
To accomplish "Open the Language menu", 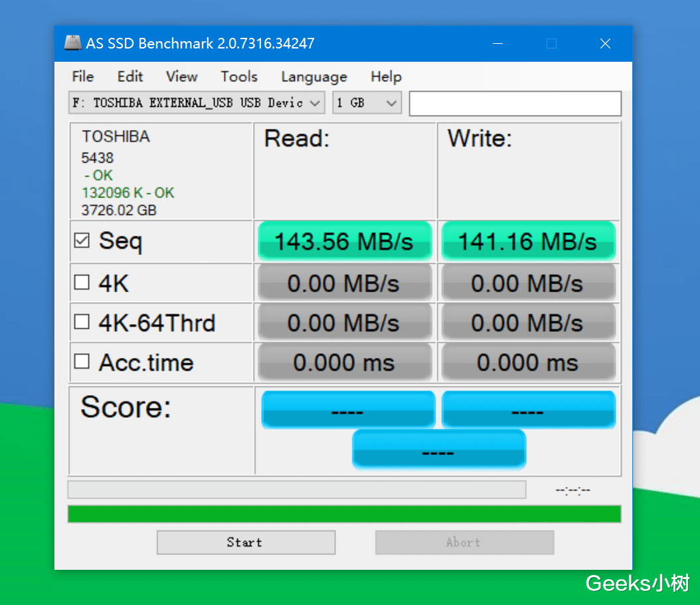I will pyautogui.click(x=314, y=77).
